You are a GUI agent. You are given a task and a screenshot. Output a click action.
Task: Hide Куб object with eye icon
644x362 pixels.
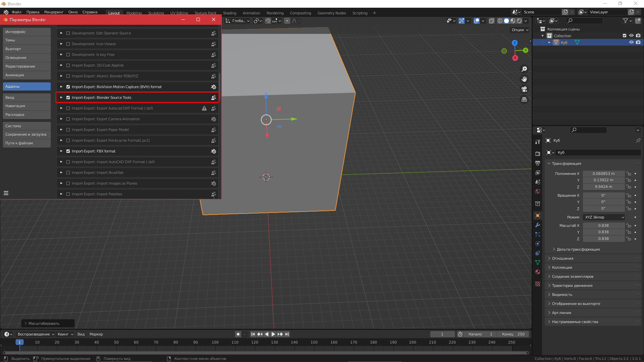click(x=631, y=42)
